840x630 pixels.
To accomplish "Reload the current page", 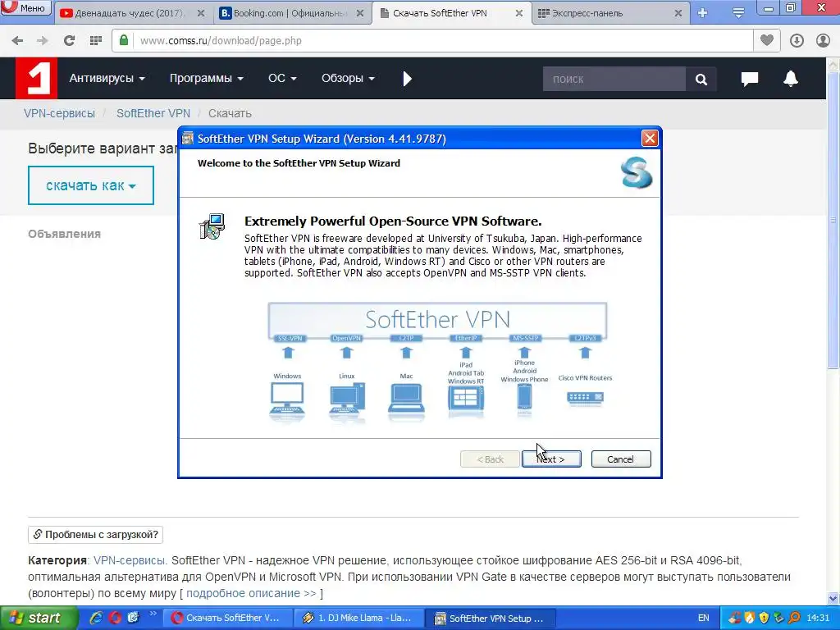I will [x=69, y=41].
